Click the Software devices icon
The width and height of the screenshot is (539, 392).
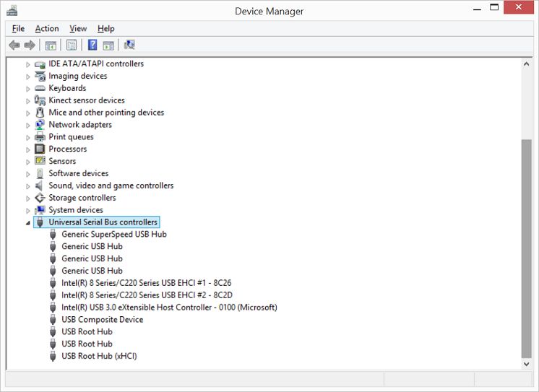(x=40, y=173)
